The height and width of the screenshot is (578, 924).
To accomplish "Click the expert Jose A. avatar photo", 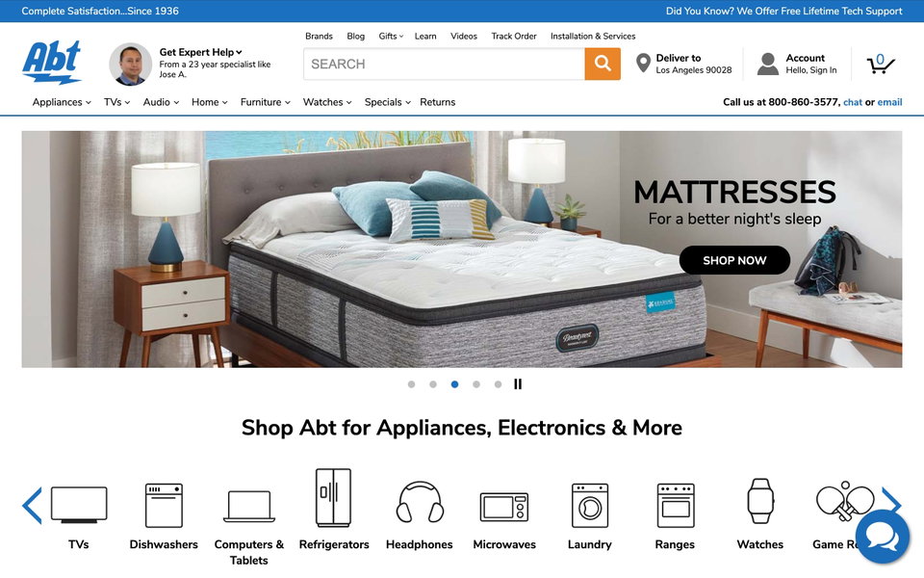I will (131, 64).
